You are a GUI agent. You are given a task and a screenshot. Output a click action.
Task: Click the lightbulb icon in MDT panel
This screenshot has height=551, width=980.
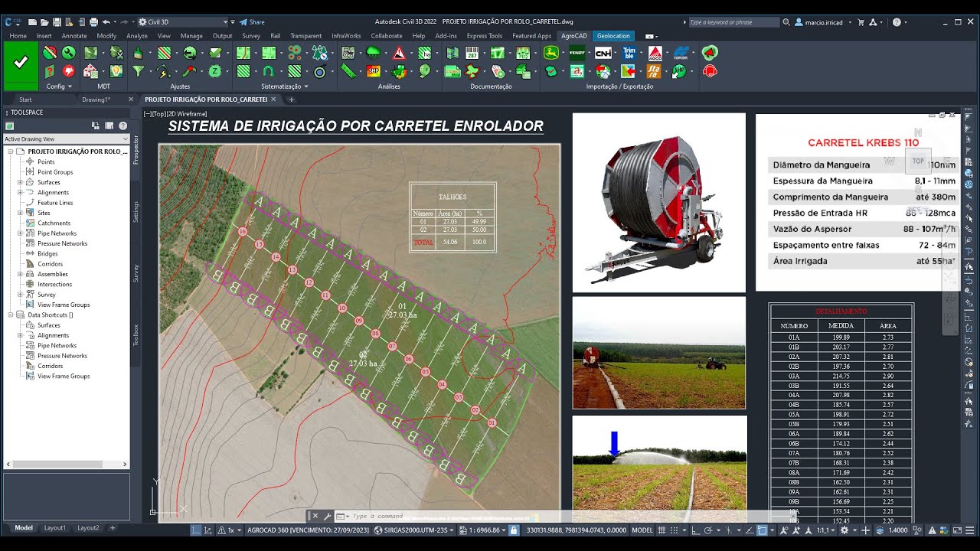click(116, 71)
